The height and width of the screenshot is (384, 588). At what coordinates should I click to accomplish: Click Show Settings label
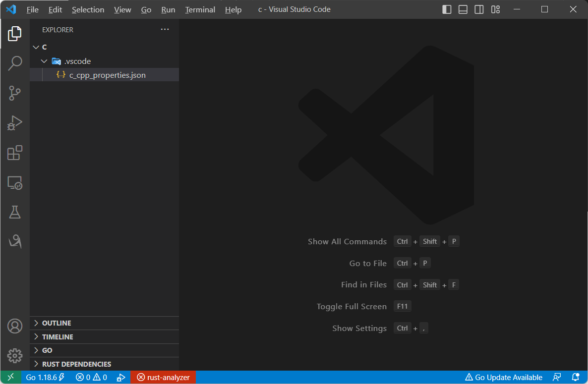click(x=359, y=328)
